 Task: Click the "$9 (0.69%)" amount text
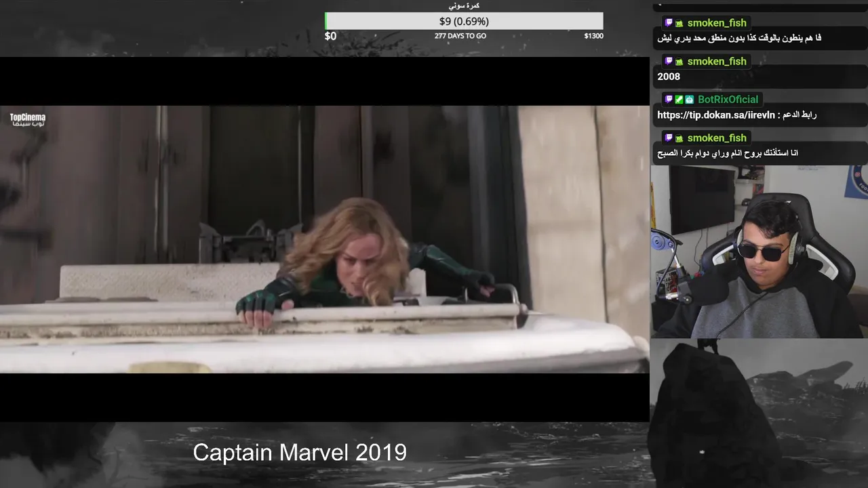pyautogui.click(x=464, y=22)
